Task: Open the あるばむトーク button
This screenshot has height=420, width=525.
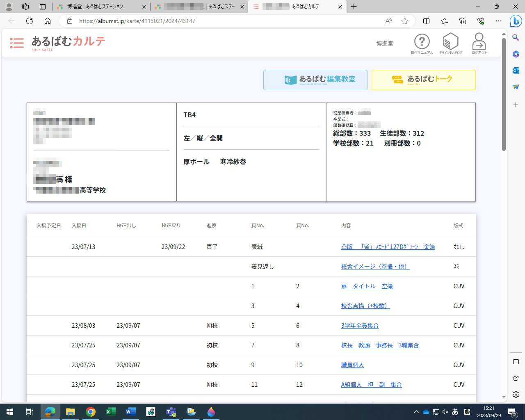Action: (423, 80)
